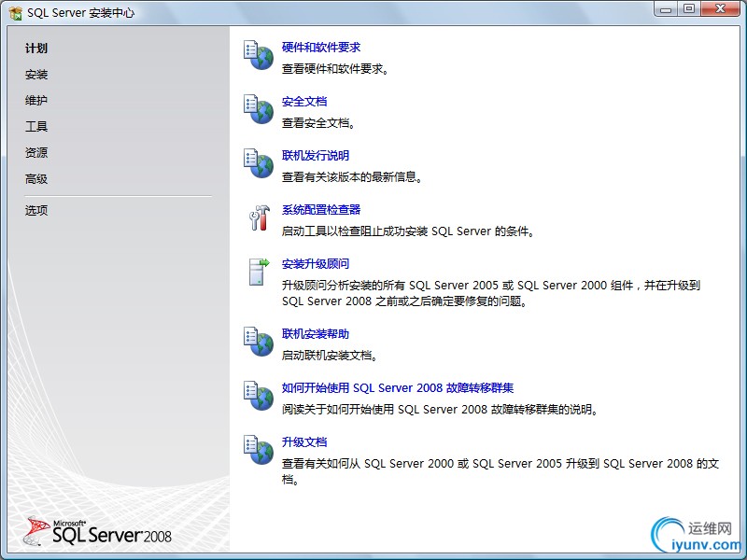Minimize the SQL Server 安装中心 window

point(666,9)
